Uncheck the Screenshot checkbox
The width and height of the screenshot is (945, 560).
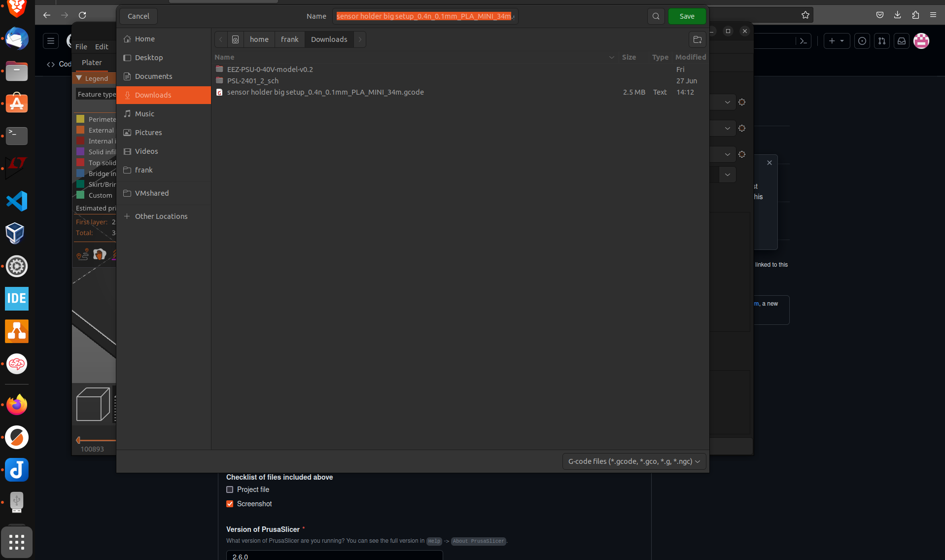[x=230, y=504]
